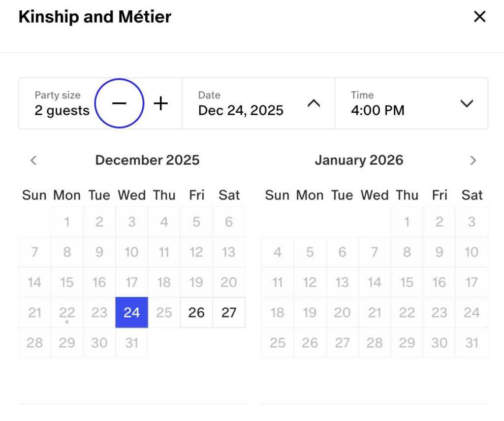Image resolution: width=504 pixels, height=421 pixels.
Task: Close the Kinship and Métier dialog
Action: tap(479, 17)
